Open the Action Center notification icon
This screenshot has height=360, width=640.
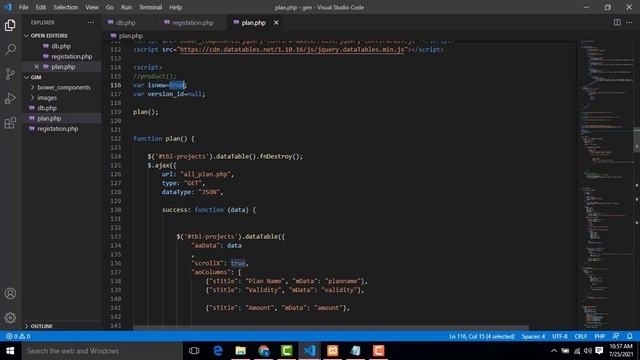pyautogui.click(x=599, y=351)
